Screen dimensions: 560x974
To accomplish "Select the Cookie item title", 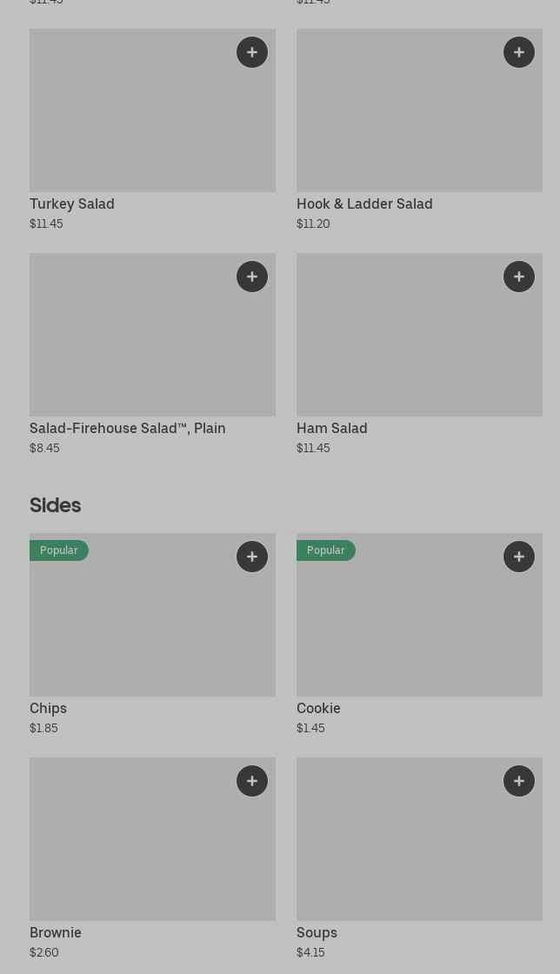I will point(318,708).
